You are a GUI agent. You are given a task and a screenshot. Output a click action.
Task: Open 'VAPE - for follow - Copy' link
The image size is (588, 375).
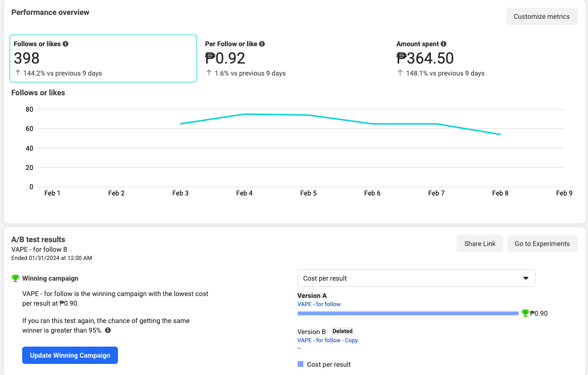pos(327,340)
